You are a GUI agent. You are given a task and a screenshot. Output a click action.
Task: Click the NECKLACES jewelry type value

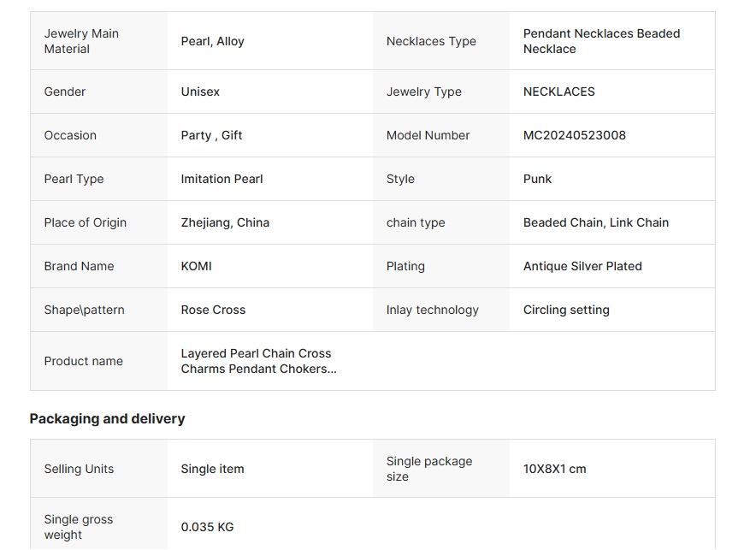click(x=558, y=92)
